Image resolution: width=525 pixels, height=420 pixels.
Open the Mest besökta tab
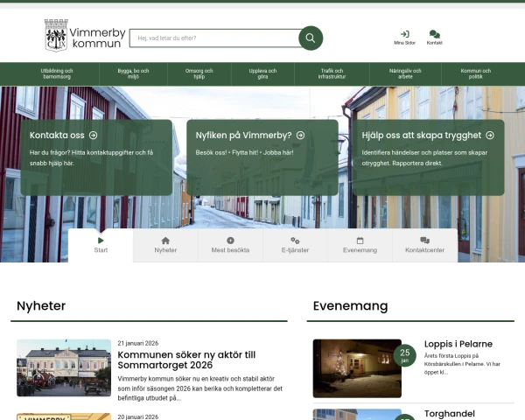[230, 245]
